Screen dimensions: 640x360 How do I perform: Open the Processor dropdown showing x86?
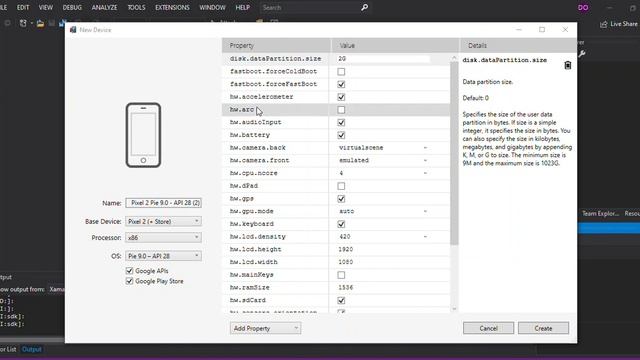point(163,237)
